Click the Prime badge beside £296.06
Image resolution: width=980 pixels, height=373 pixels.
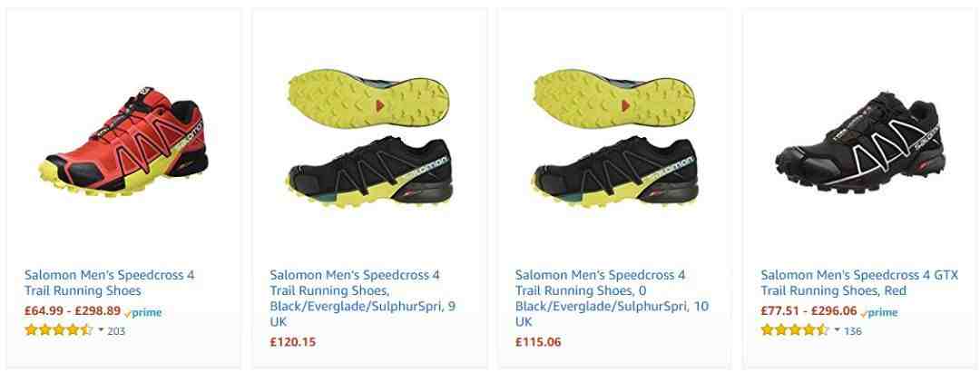pos(878,312)
